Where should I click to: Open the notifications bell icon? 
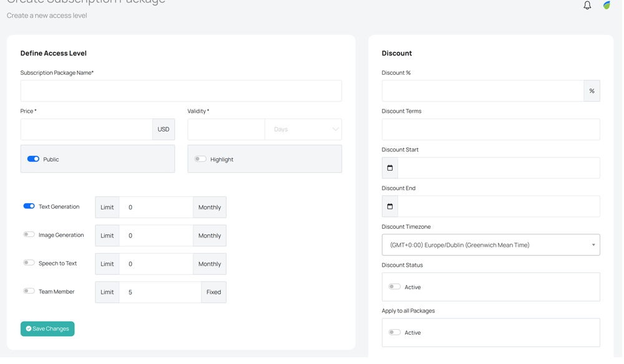click(587, 6)
